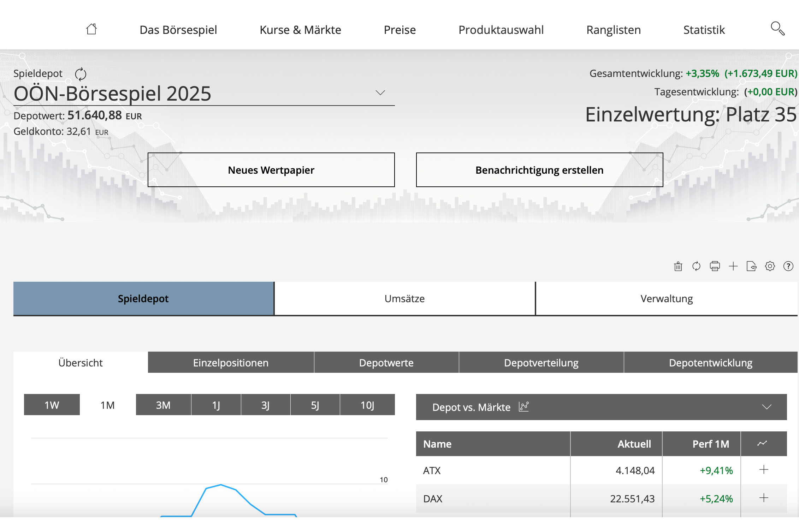
Task: Set chart period to 5J
Action: pyautogui.click(x=315, y=405)
